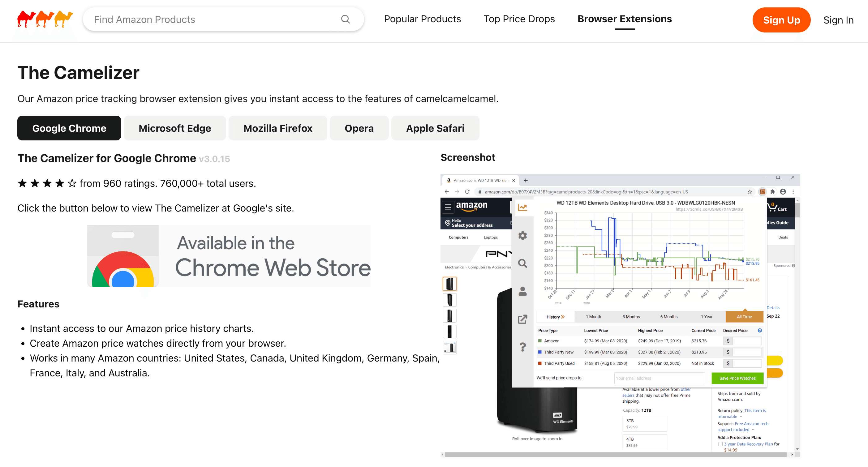Open the Sign In link
This screenshot has width=868, height=467.
[x=838, y=20]
